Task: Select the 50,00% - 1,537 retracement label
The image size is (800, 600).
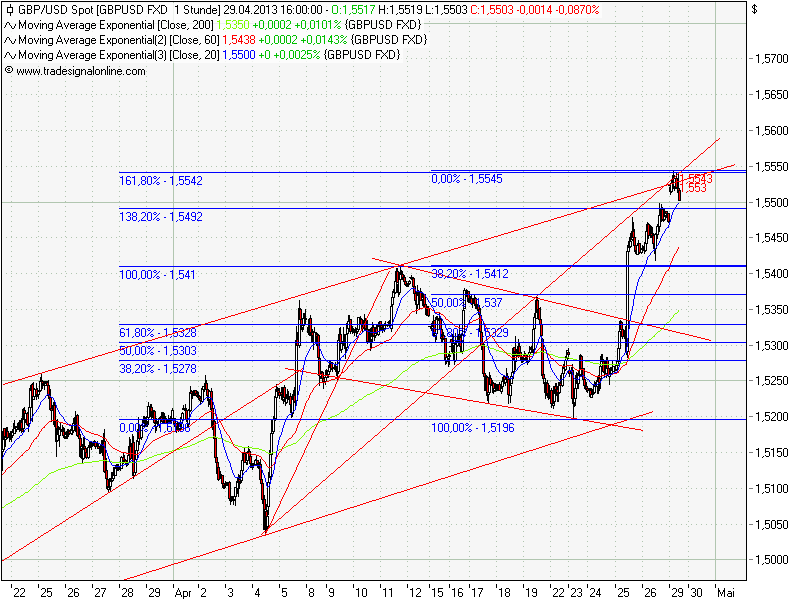Action: pyautogui.click(x=467, y=303)
